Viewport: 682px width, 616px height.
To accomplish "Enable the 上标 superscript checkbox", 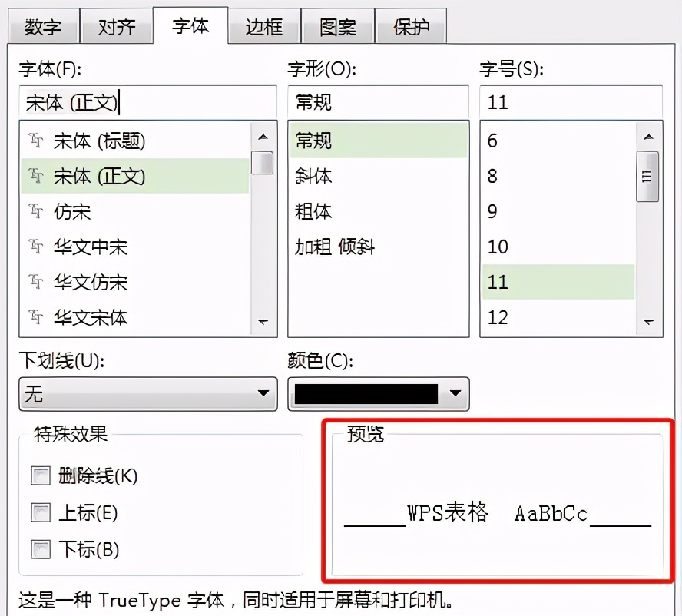I will 40,513.
